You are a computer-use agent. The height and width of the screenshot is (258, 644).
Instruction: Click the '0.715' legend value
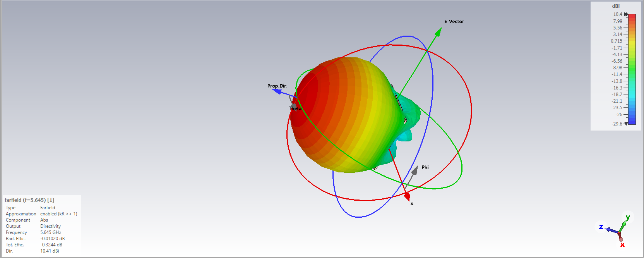617,41
